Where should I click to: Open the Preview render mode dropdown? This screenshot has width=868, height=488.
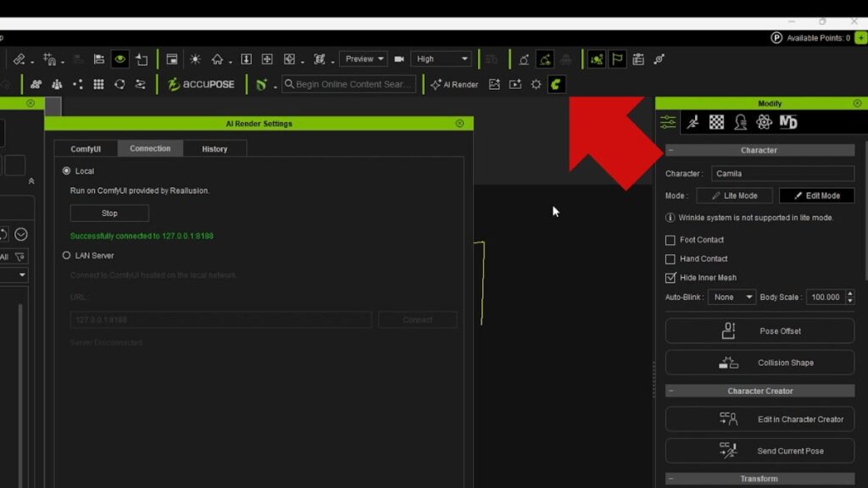pos(363,58)
